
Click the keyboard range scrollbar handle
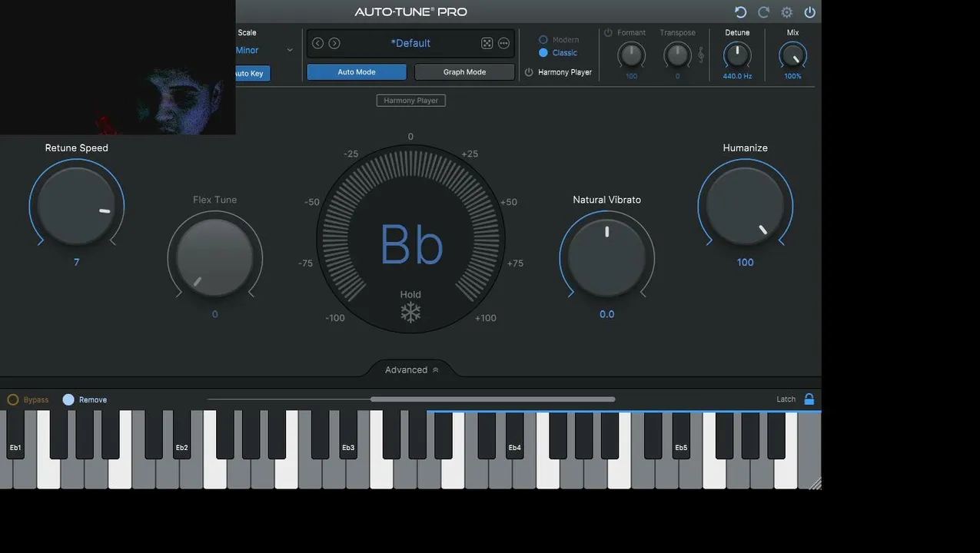[x=493, y=399]
